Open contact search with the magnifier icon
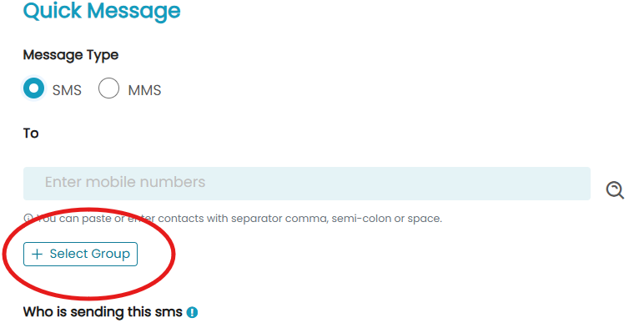The width and height of the screenshot is (644, 328). pyautogui.click(x=615, y=190)
